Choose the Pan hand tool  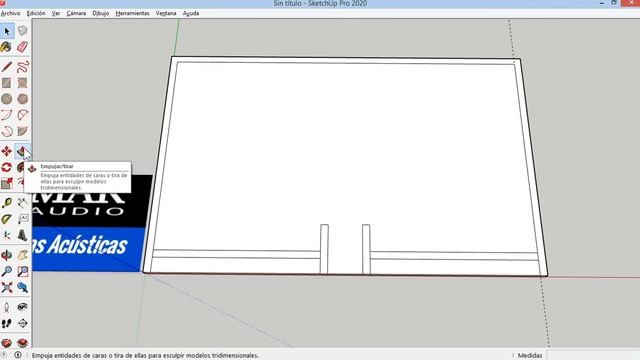(x=22, y=256)
